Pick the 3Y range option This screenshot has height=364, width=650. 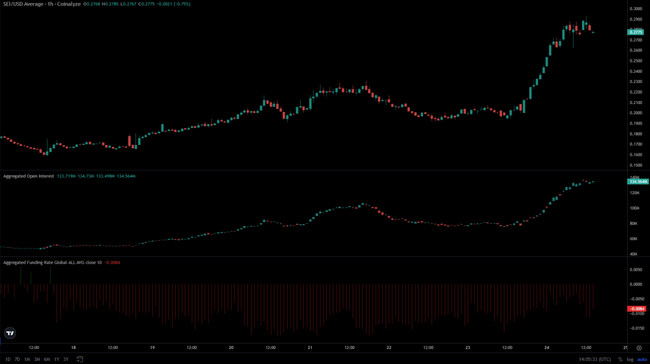tap(66, 359)
